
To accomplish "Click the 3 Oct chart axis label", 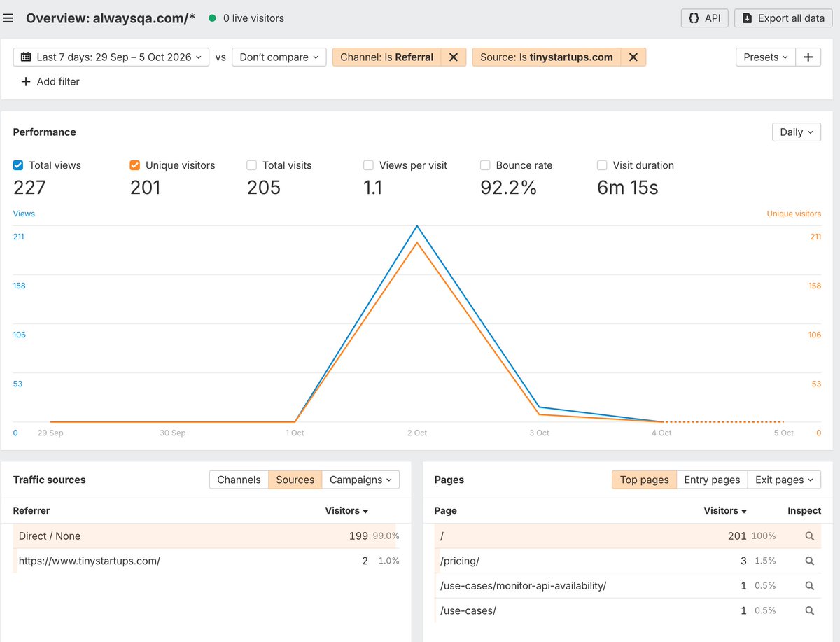I will tap(539, 433).
